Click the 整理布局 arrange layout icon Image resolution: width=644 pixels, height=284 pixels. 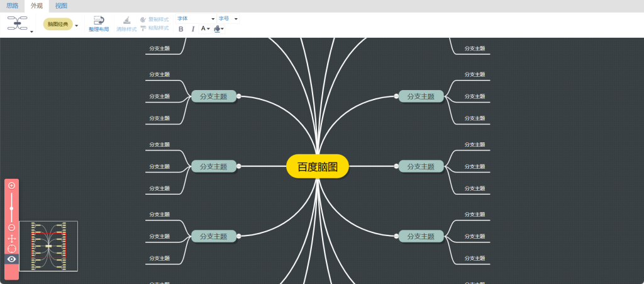[99, 21]
